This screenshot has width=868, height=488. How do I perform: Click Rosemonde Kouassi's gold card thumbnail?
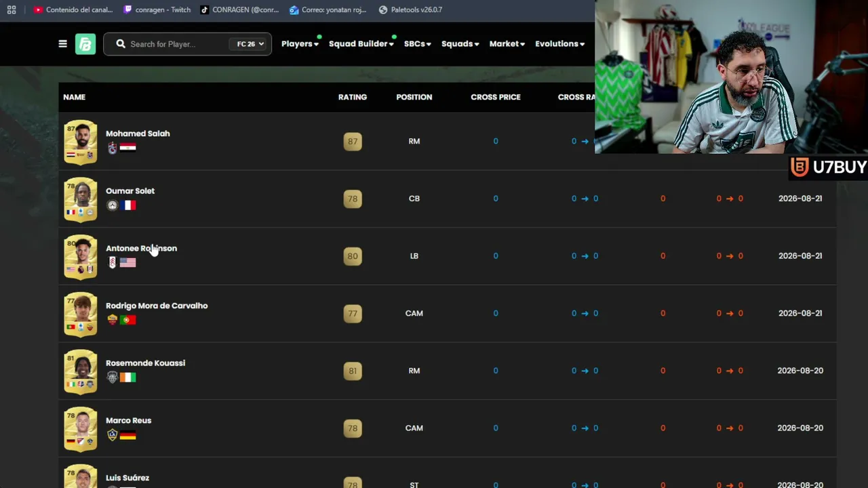[x=81, y=372]
